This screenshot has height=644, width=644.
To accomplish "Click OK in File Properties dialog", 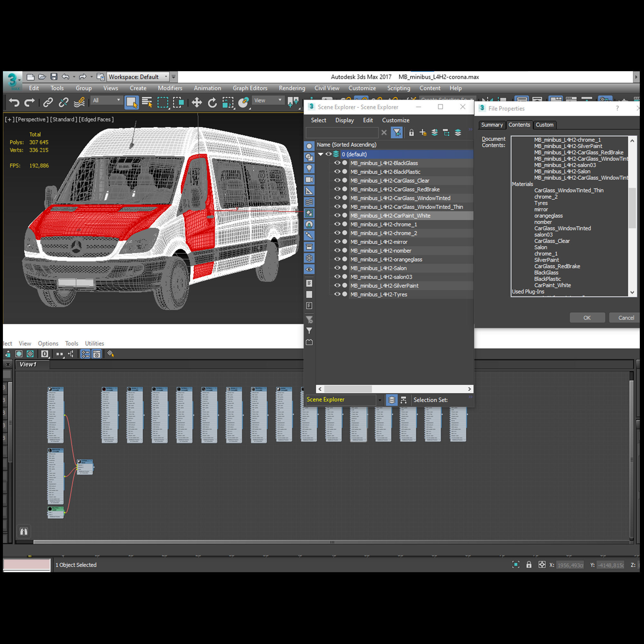I will point(587,318).
